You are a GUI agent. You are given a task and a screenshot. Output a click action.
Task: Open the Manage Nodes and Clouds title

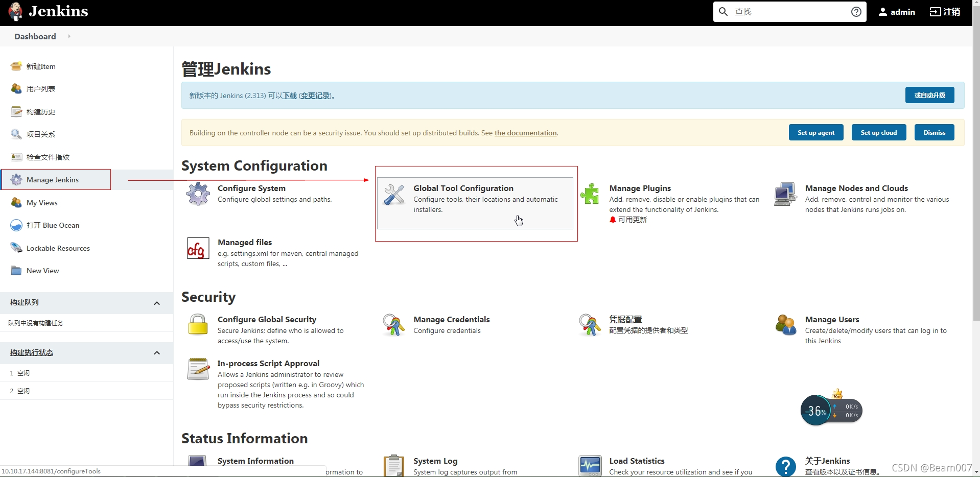pos(856,188)
